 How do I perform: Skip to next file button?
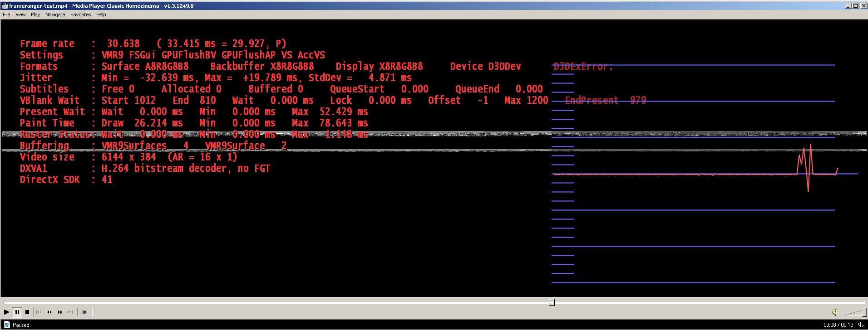(x=70, y=312)
